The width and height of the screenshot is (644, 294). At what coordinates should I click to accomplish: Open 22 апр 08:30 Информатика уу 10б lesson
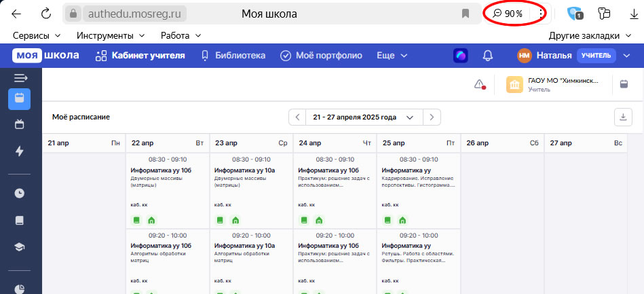click(x=167, y=190)
